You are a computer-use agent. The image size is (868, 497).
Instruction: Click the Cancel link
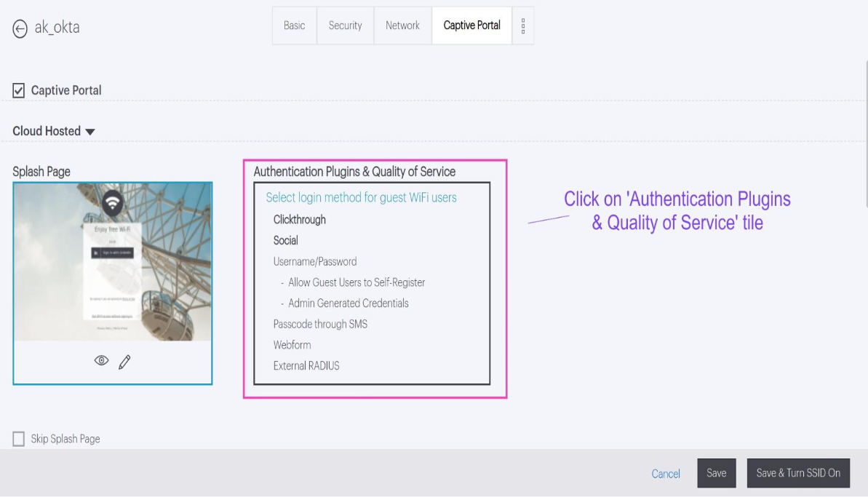coord(665,474)
